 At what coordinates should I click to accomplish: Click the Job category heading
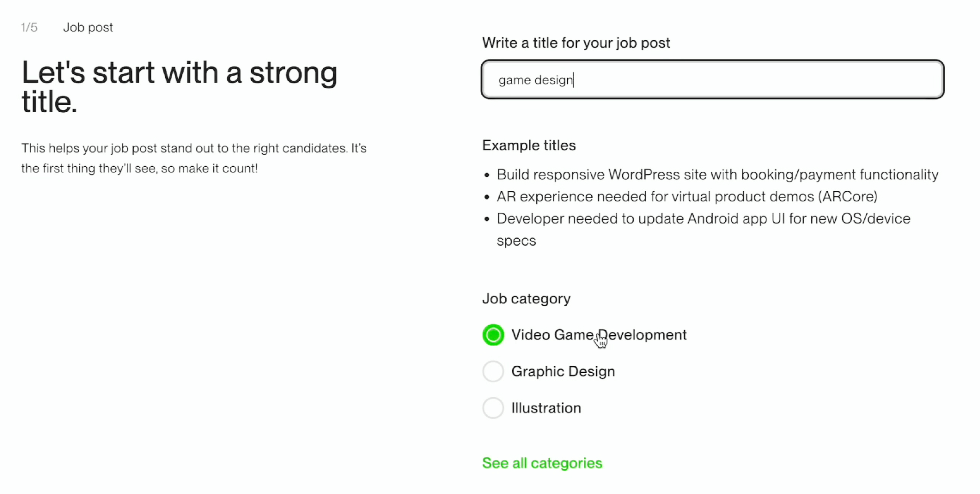(526, 299)
